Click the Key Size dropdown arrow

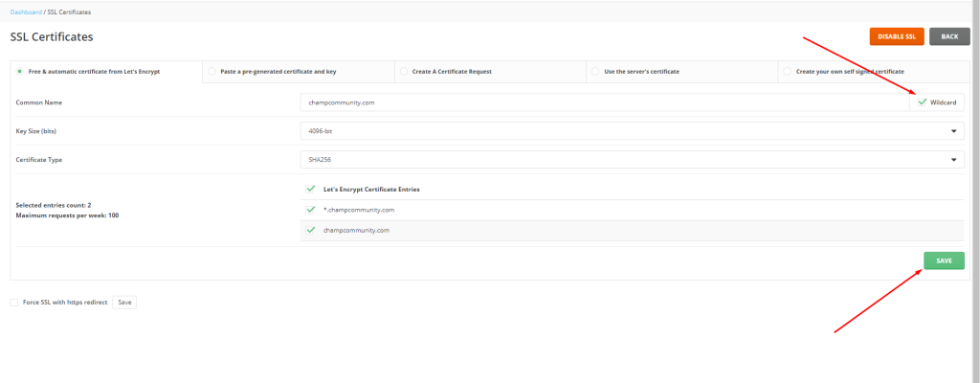point(953,130)
